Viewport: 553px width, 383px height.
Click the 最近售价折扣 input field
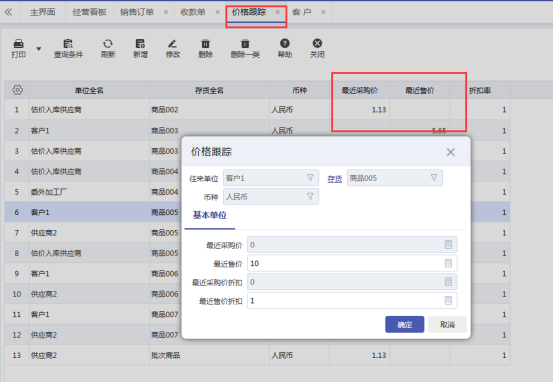pyautogui.click(x=352, y=301)
